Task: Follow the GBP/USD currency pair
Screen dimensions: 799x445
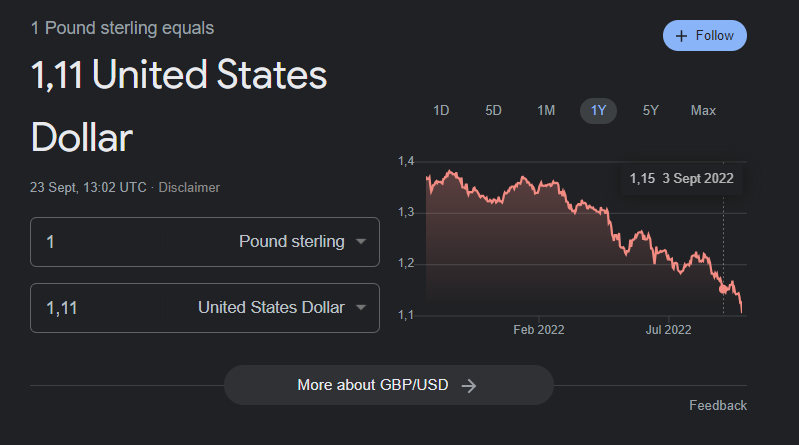Action: pos(705,36)
